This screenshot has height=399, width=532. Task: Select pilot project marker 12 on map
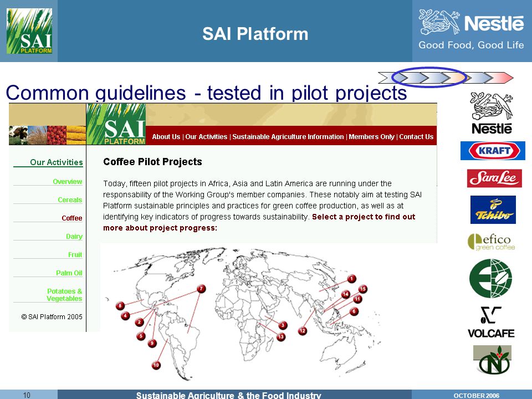tap(303, 331)
